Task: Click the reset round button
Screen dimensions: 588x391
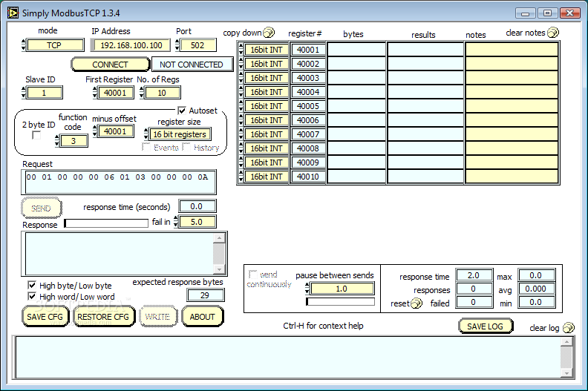Action: [x=416, y=303]
